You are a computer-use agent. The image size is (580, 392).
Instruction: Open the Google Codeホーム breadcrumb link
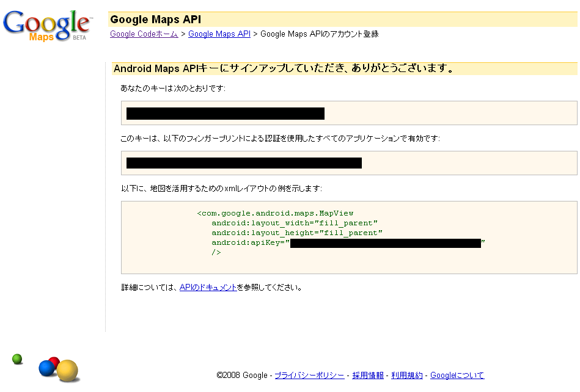tap(144, 34)
